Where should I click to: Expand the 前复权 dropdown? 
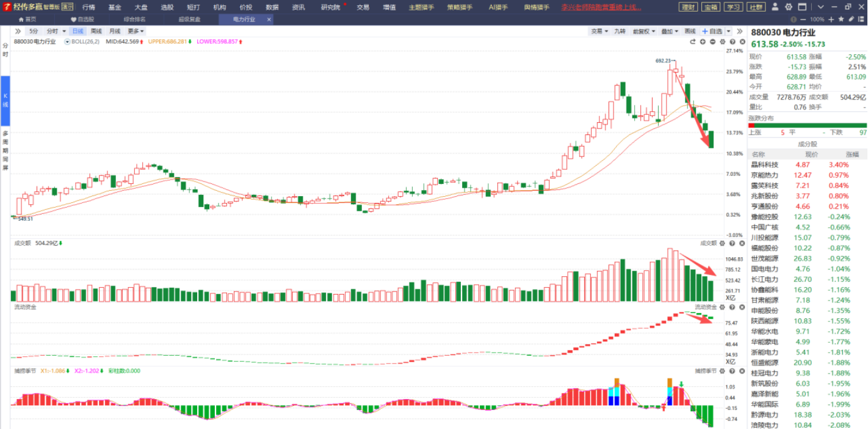[643, 31]
